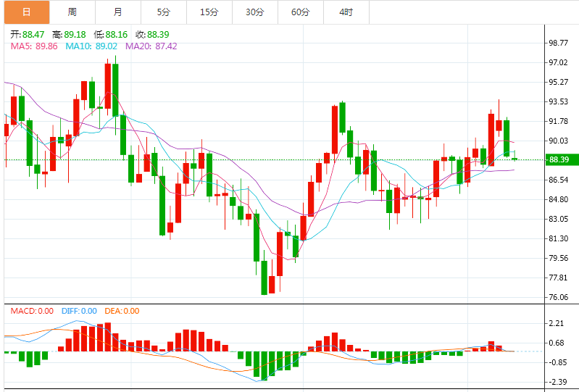
Task: Click the low price 低:88.16
Action: tap(111, 35)
